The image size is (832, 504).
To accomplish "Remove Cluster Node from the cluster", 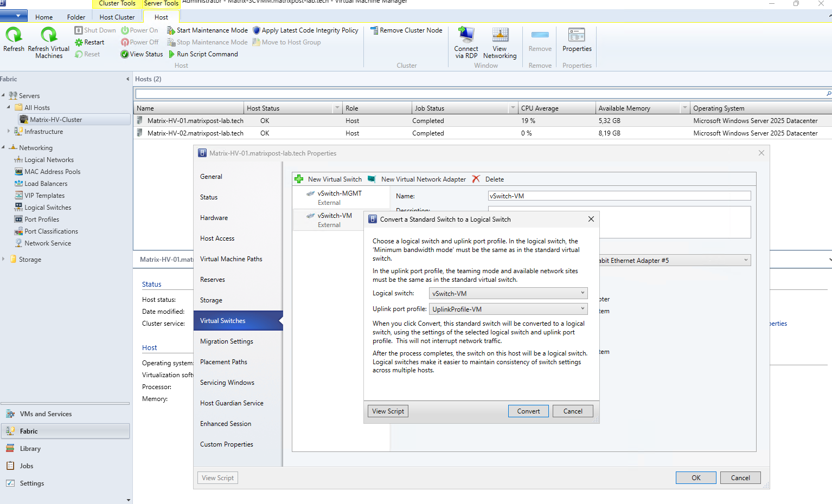I will 406,30.
